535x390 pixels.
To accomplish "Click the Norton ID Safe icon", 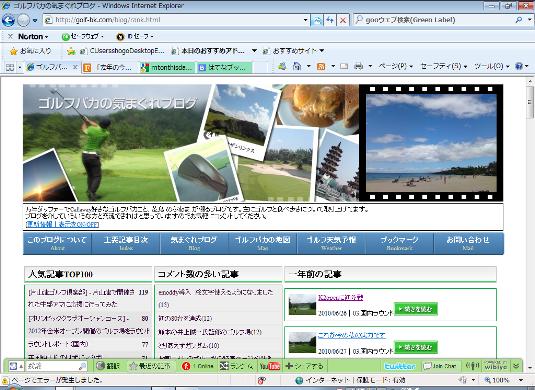I will 120,37.
